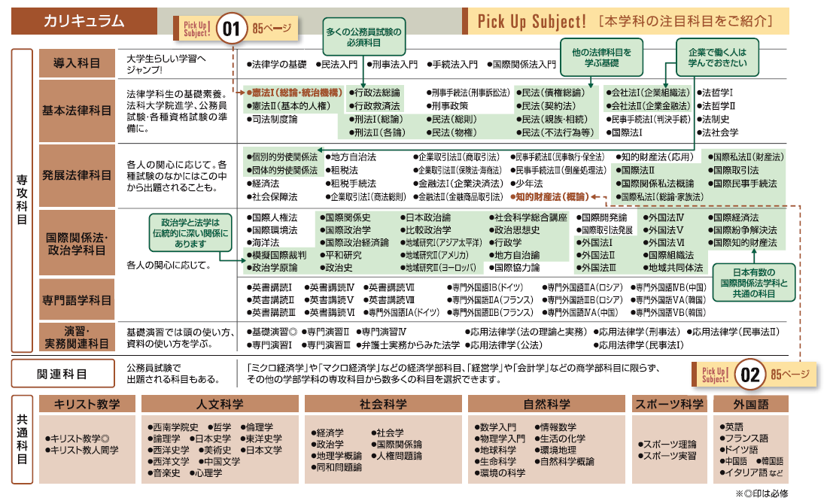Click the スポーツ科学 column header
Screen dimensions: 830x504
coord(668,404)
